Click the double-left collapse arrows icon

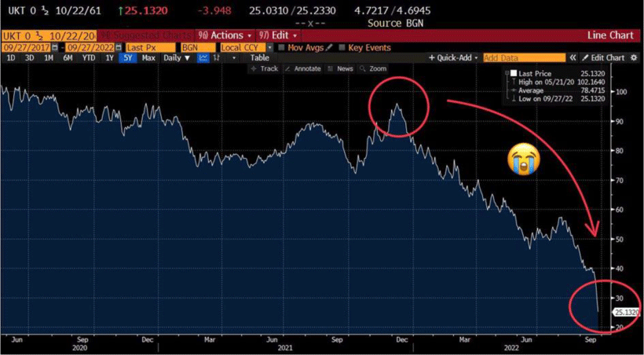(573, 58)
